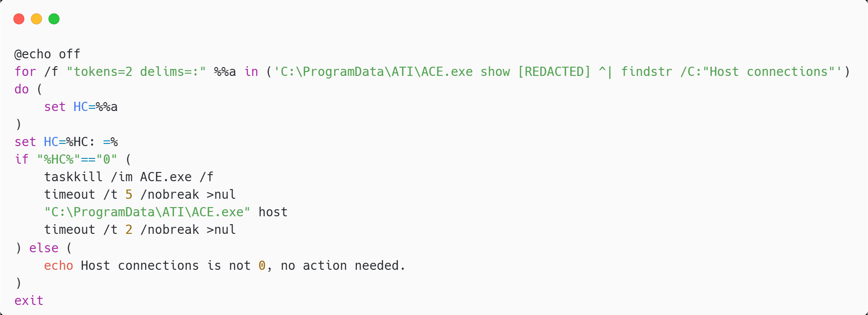Click the 'set HC=%HC: =%' line
This screenshot has height=315, width=868.
click(x=66, y=142)
